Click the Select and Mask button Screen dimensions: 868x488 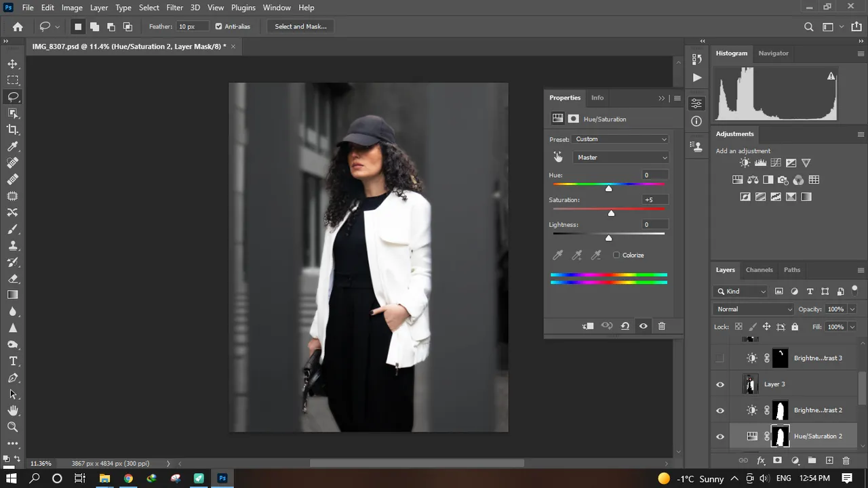point(300,26)
